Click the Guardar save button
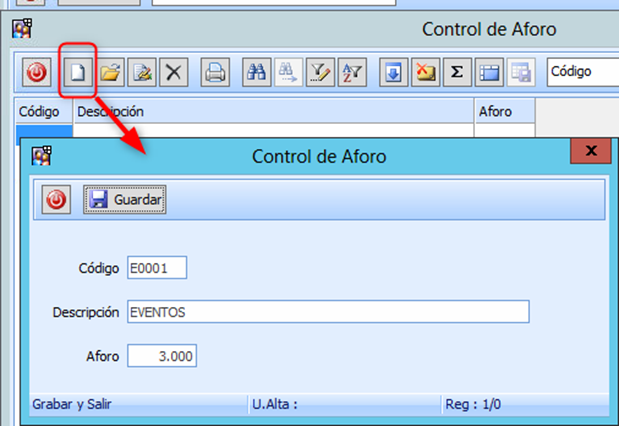 pos(125,200)
